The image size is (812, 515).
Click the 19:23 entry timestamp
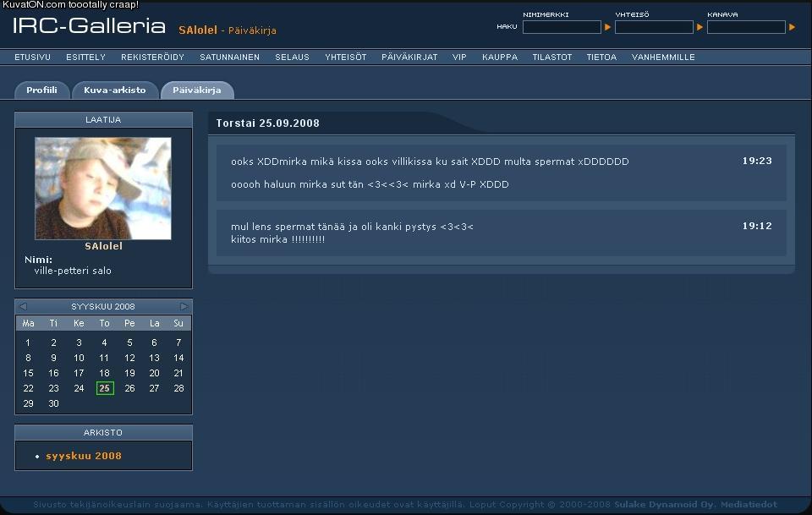pos(757,161)
